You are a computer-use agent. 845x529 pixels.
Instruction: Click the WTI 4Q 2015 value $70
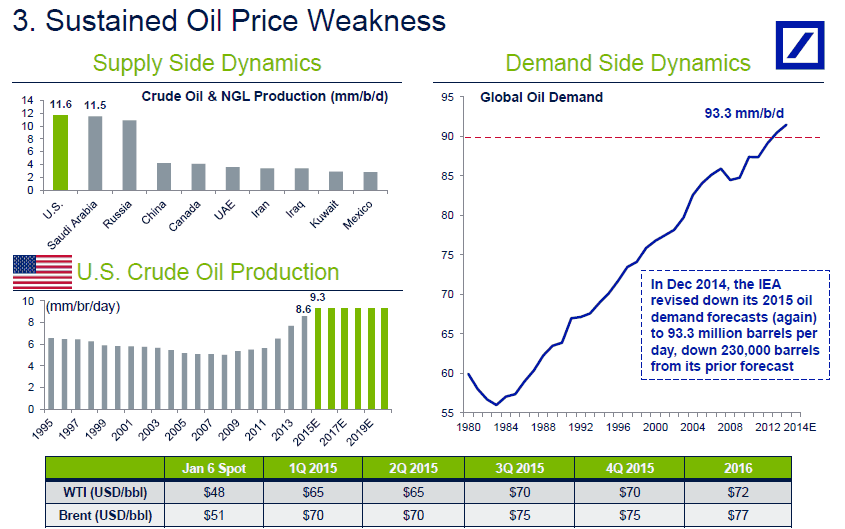click(629, 492)
